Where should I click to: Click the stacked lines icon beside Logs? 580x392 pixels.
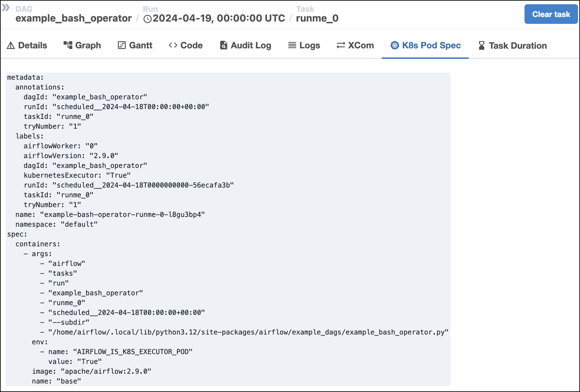292,45
